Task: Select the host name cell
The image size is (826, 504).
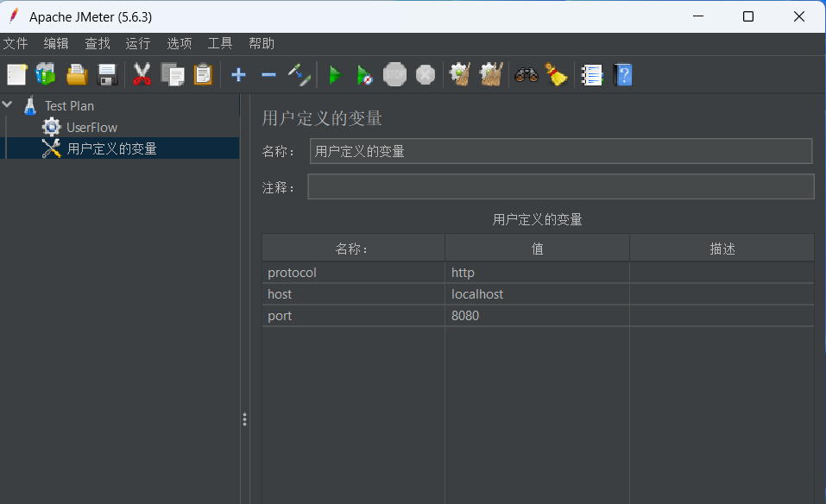Action: 354,294
